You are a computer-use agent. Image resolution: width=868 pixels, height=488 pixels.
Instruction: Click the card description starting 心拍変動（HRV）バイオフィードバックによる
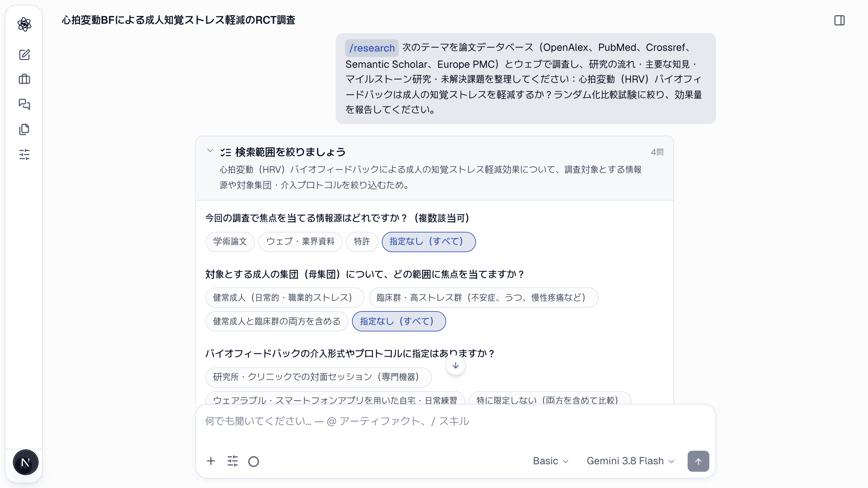tap(430, 177)
